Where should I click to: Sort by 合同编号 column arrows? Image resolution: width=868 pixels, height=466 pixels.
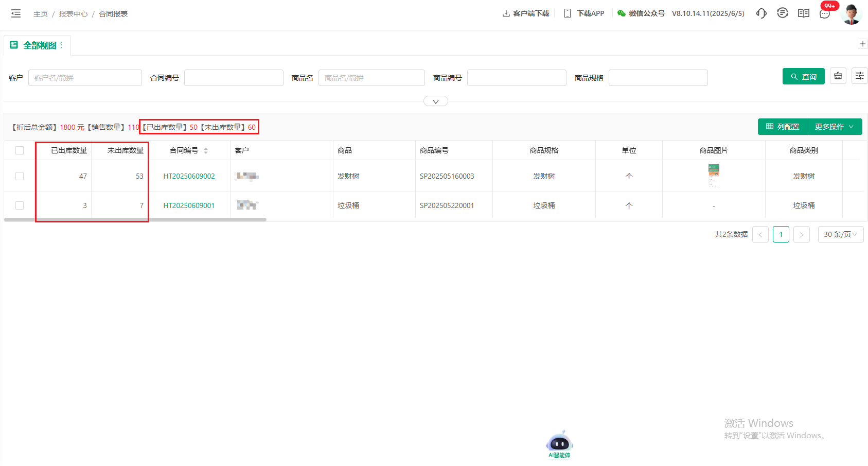[x=206, y=150]
